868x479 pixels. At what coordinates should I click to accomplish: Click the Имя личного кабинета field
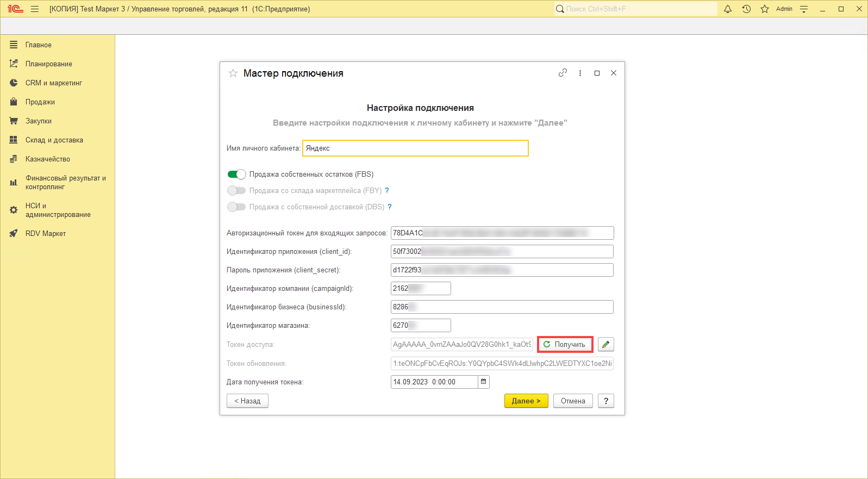(415, 148)
